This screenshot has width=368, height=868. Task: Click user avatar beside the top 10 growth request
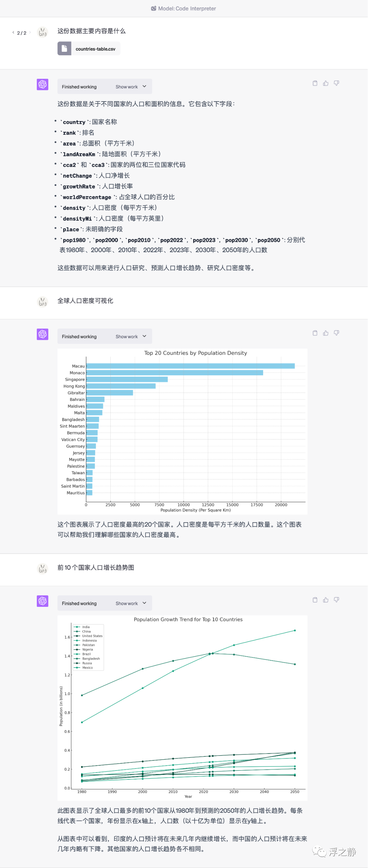[x=43, y=569]
